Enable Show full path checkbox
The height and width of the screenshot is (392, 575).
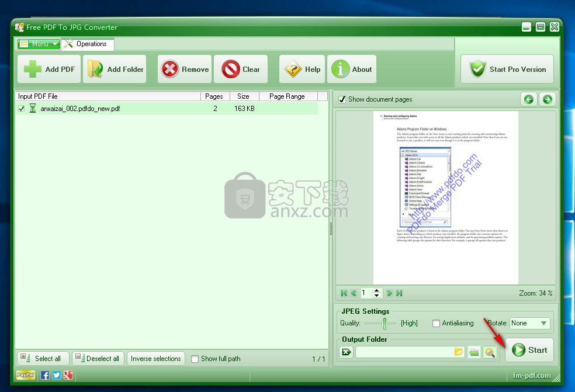[x=195, y=359]
